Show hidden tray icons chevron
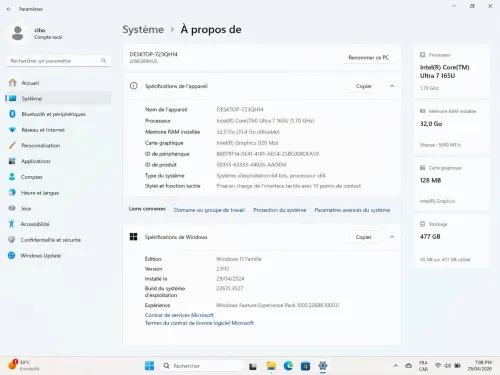 coord(396,366)
